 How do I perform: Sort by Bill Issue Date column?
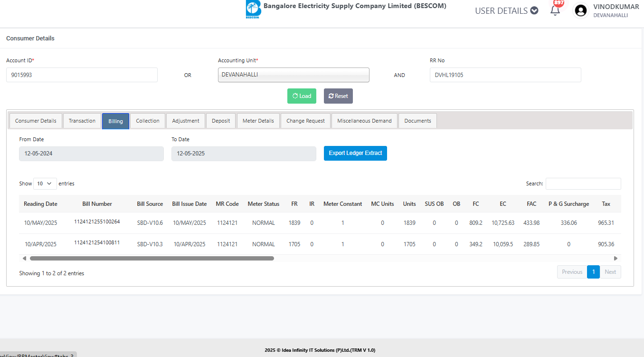click(x=189, y=204)
